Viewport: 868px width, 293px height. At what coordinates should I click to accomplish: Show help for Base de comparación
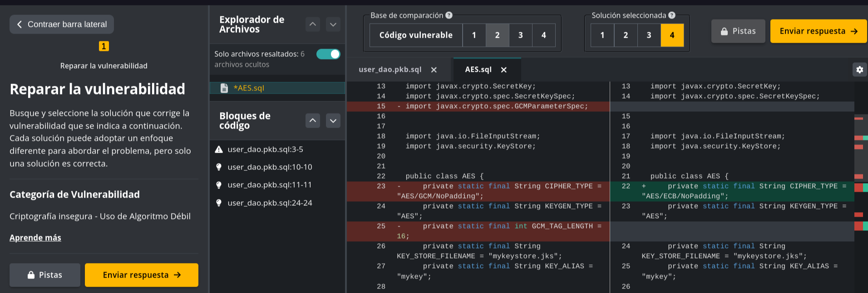click(449, 15)
